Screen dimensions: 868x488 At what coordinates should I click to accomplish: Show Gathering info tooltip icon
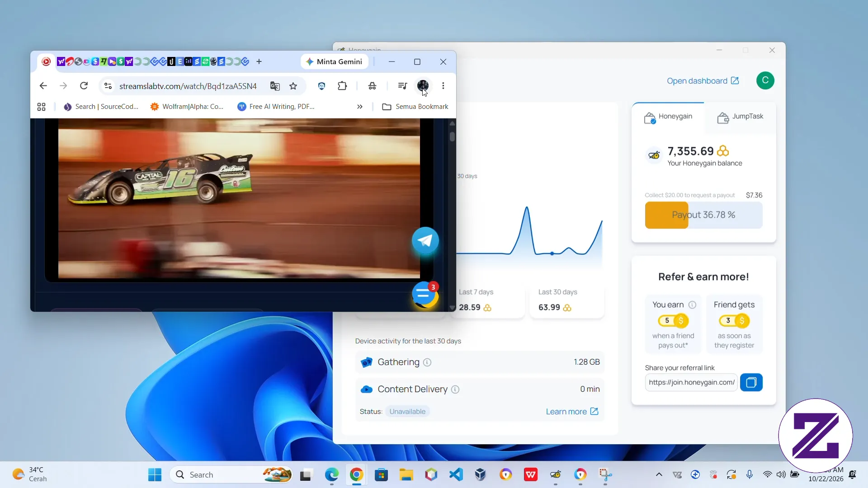coord(427,362)
